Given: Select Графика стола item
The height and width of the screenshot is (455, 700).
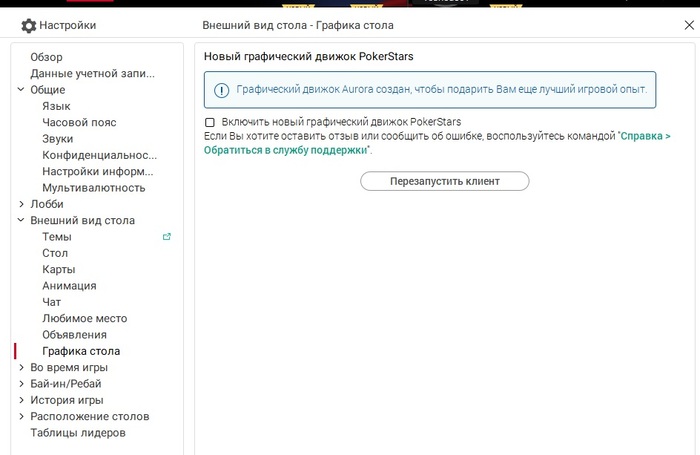Looking at the screenshot, I should click(x=81, y=351).
